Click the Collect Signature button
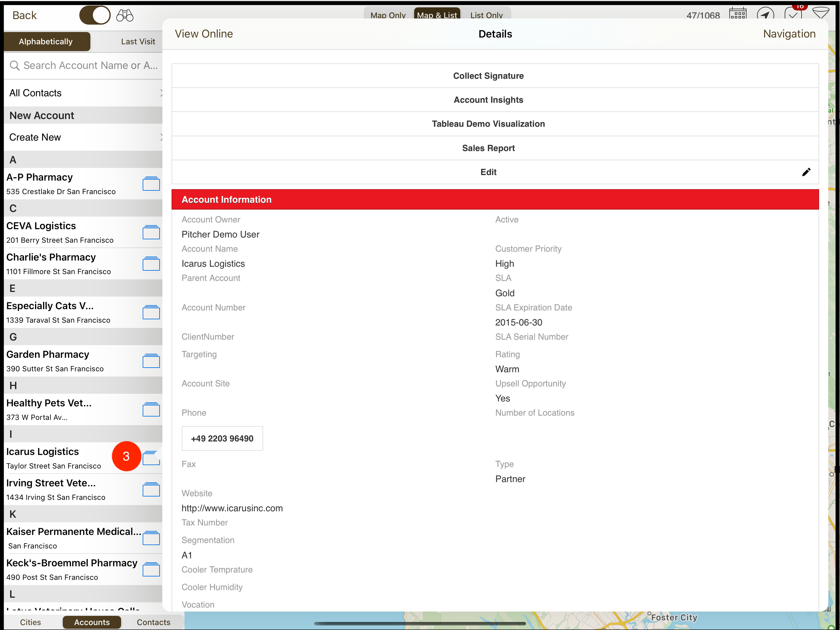The width and height of the screenshot is (840, 630). click(488, 76)
